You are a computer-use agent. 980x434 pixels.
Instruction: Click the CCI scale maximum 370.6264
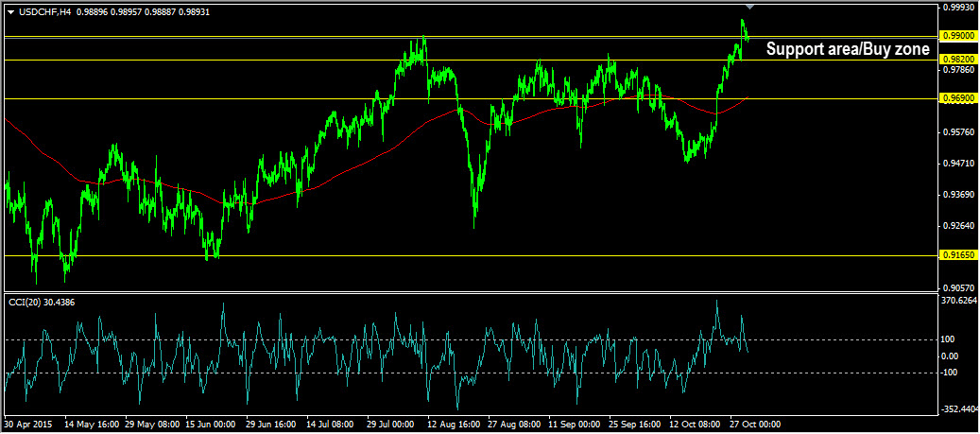(960, 301)
